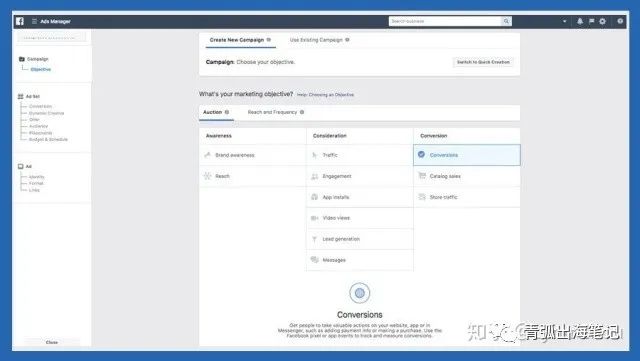Click the Ad Set heading in sidebar
Image resolution: width=640 pixels, height=361 pixels.
click(33, 96)
